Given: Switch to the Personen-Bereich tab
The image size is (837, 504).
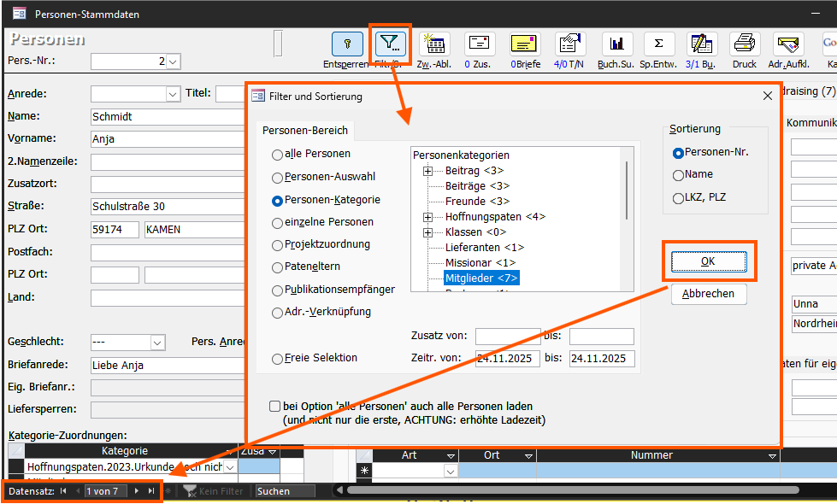Looking at the screenshot, I should [x=305, y=131].
